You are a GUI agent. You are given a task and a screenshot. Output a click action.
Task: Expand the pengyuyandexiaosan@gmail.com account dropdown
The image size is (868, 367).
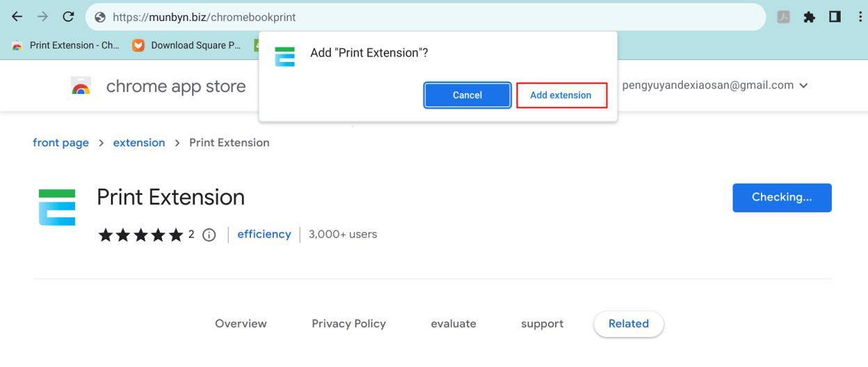(716, 86)
